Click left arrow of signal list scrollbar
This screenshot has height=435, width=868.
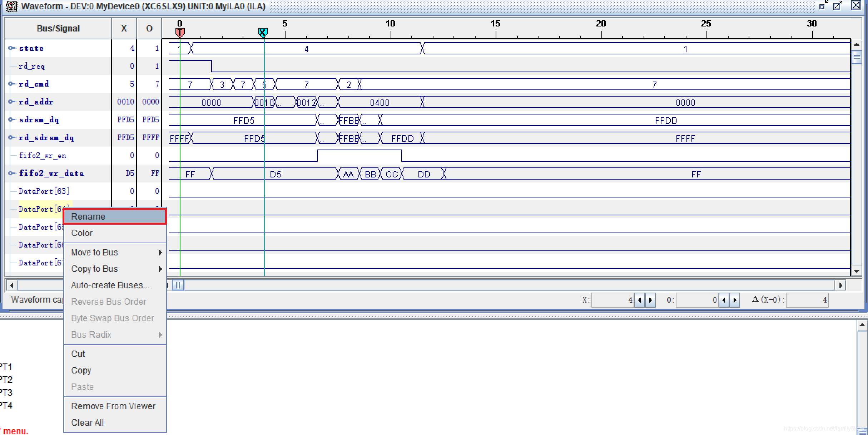pos(12,285)
